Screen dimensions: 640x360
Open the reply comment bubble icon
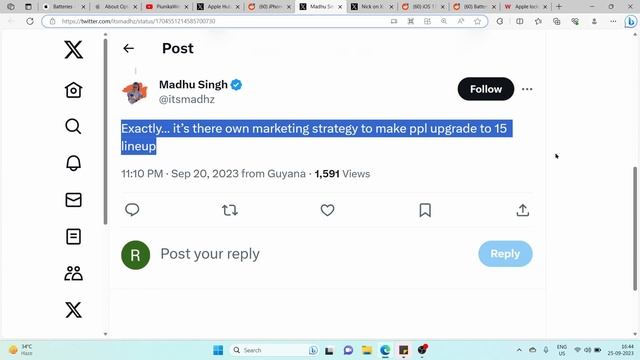tap(132, 210)
